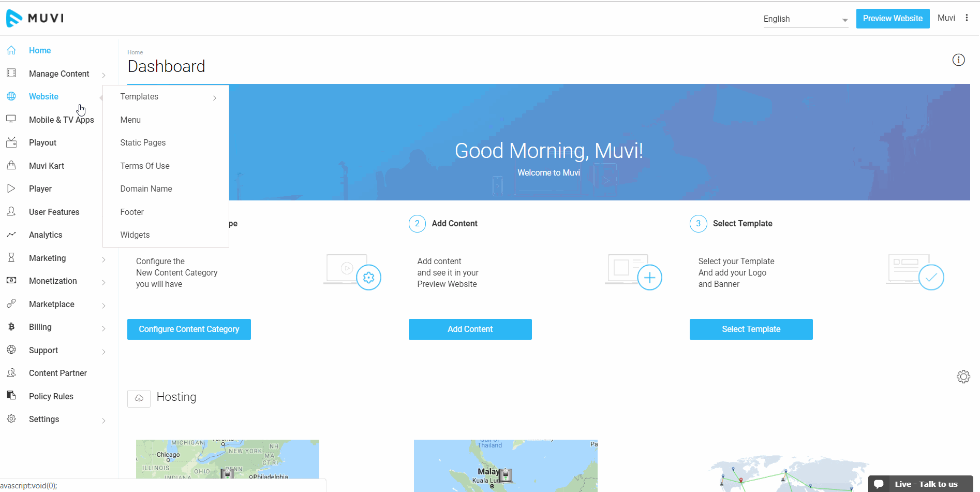Open the Live - Talk to us chat
980x492 pixels.
click(x=920, y=484)
